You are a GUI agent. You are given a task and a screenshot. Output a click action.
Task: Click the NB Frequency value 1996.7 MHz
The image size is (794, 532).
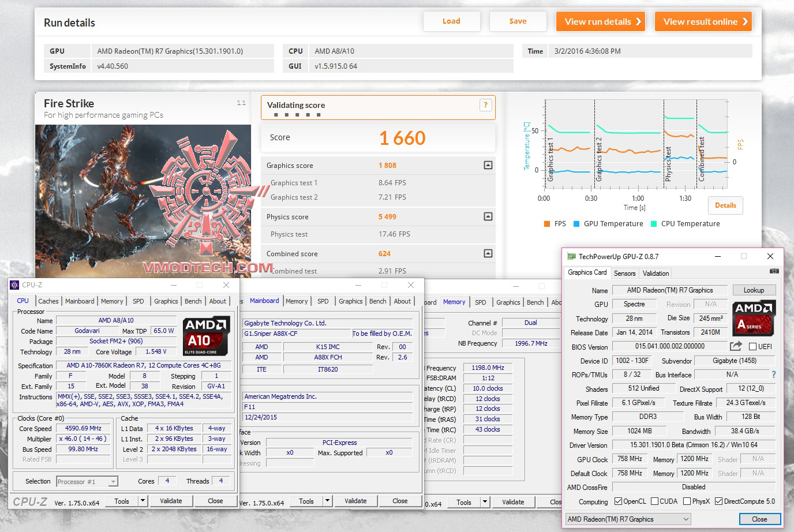531,343
